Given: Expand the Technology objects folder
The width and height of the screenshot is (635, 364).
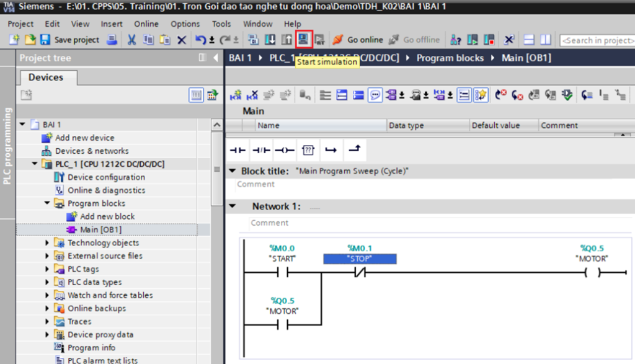Looking at the screenshot, I should 47,243.
